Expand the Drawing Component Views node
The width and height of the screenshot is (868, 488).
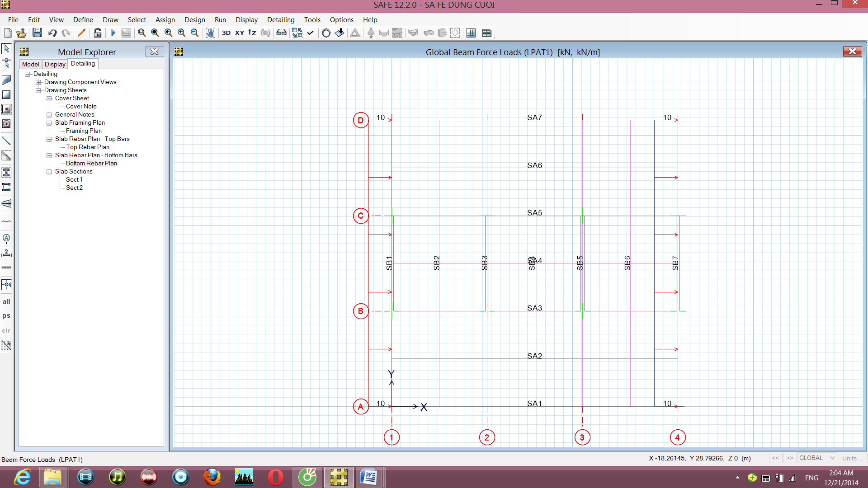38,82
